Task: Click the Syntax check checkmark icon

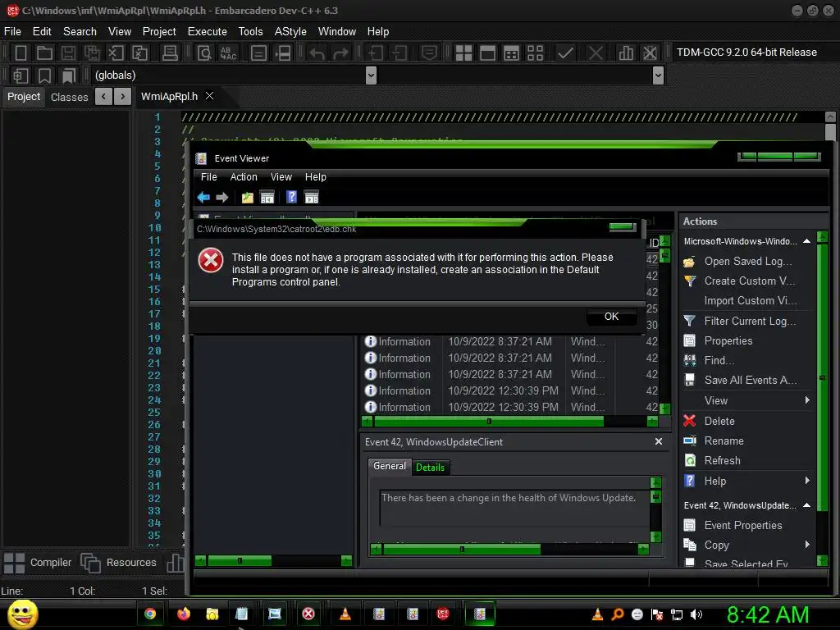Action: click(565, 53)
